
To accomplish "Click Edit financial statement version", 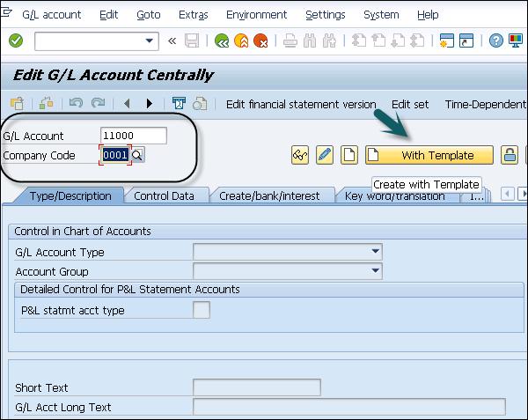I will point(301,105).
